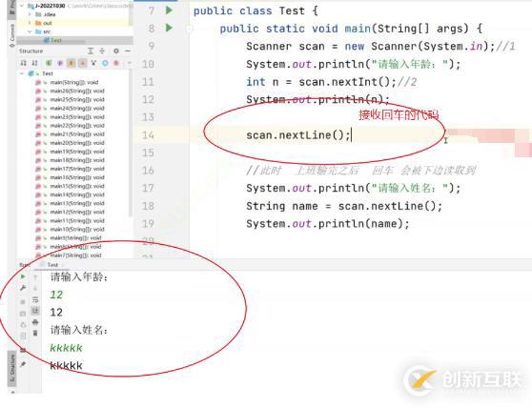532x408 pixels.
Task: Print the Run console output
Action: pyautogui.click(x=35, y=322)
